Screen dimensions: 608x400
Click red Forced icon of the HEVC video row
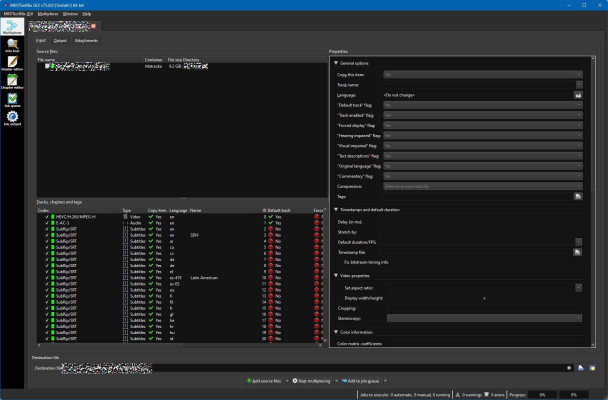[x=316, y=217]
